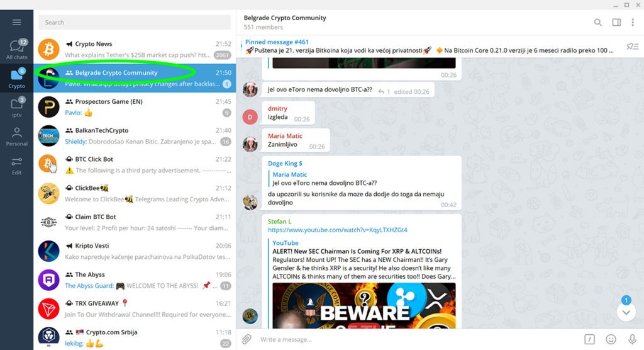Click the search chats input field
644x350 pixels.
pos(134,23)
